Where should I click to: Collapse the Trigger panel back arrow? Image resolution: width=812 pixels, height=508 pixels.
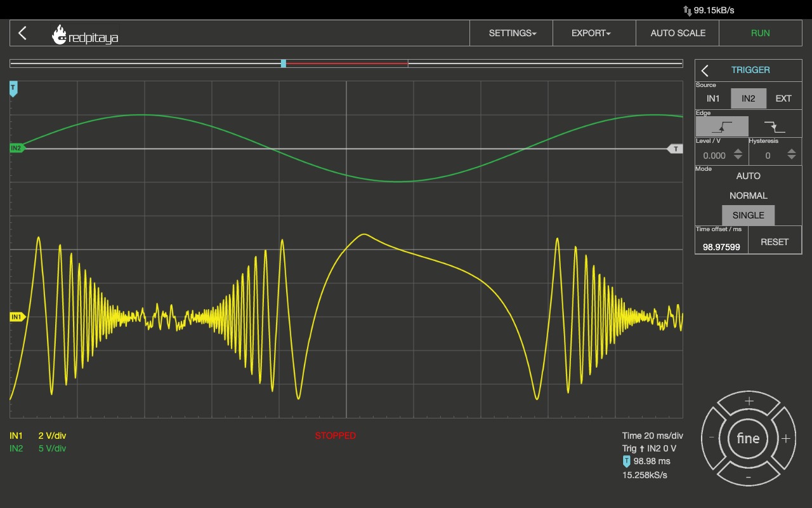705,70
